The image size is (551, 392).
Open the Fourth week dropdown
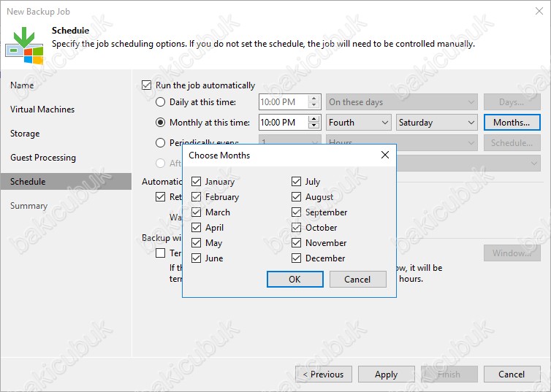(x=358, y=123)
